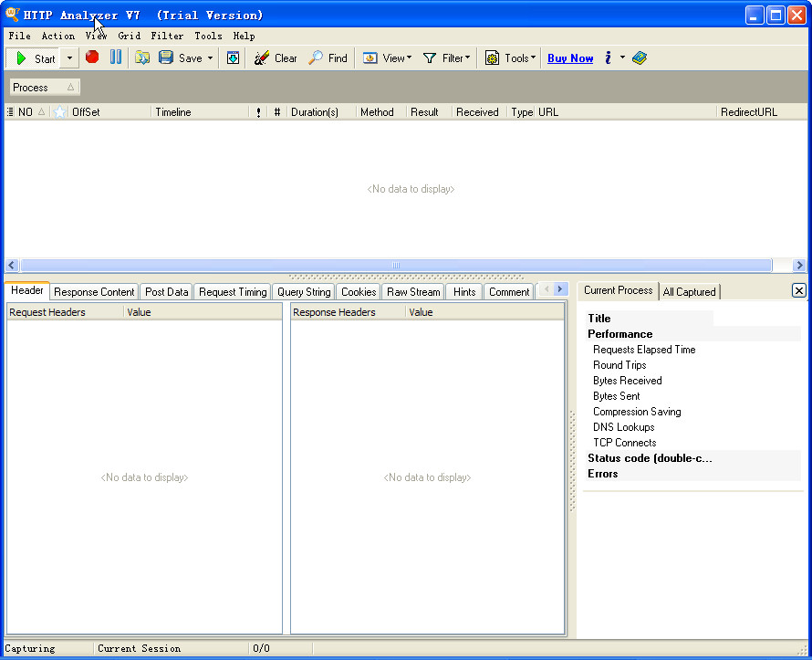Click the Find magnifier button
Viewport: 812px width, 660px height.
tap(328, 58)
